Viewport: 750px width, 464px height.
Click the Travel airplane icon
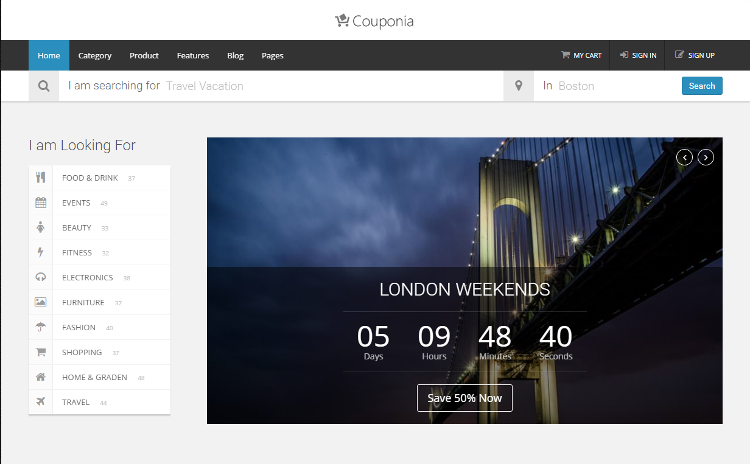[41, 402]
